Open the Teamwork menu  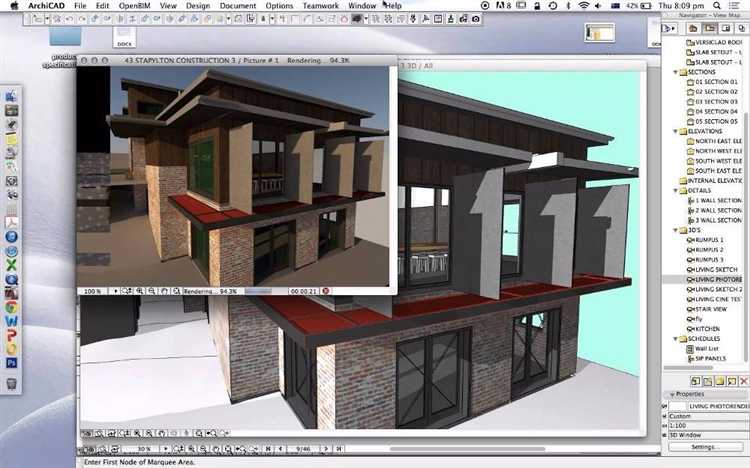tap(320, 6)
